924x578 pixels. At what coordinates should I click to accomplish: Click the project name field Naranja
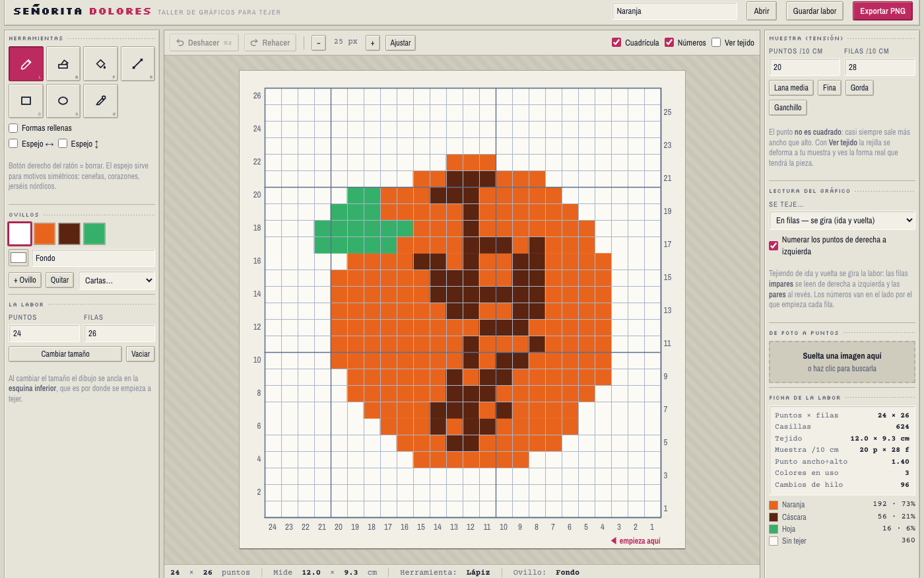tap(675, 11)
